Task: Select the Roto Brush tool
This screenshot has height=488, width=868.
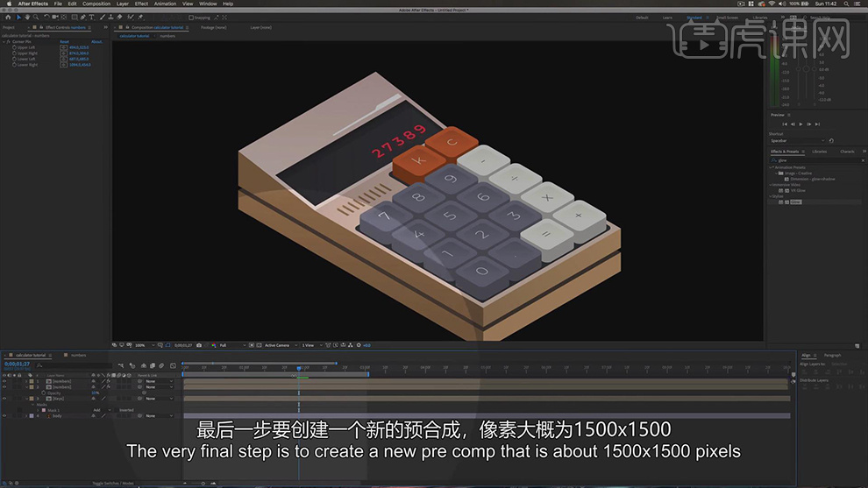Action: (131, 18)
